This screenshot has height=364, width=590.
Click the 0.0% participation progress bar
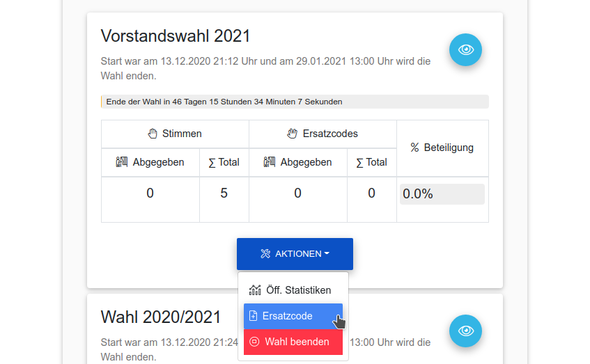[x=442, y=194]
